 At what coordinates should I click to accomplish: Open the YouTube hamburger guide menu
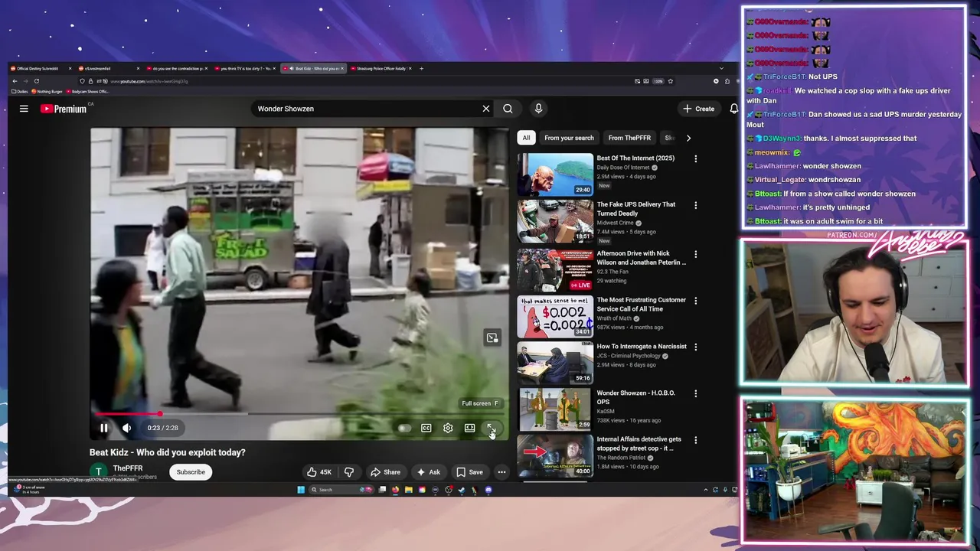(24, 109)
